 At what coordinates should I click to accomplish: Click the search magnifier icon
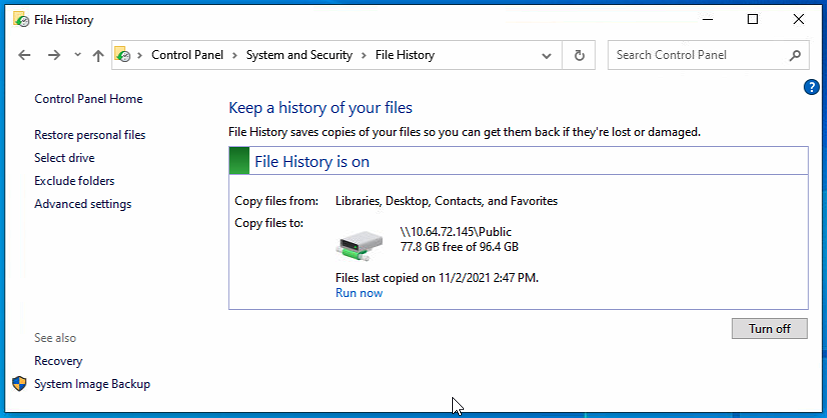point(795,56)
